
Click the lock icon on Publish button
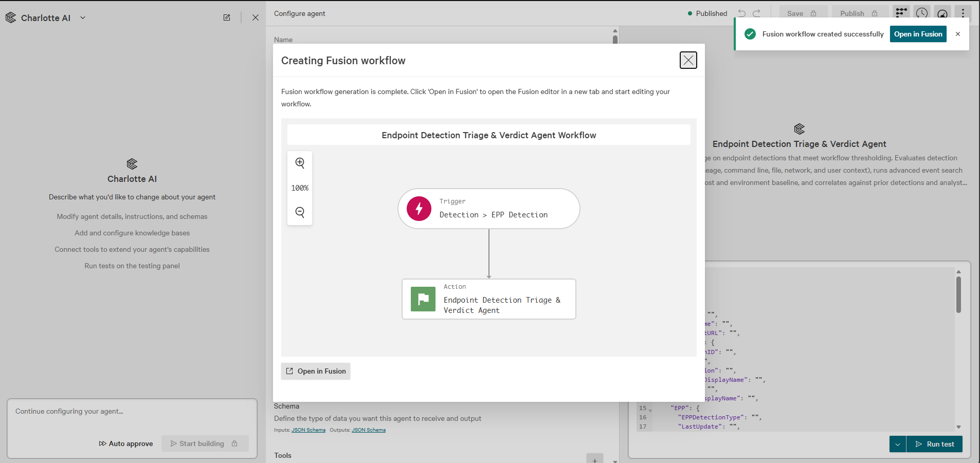(875, 13)
